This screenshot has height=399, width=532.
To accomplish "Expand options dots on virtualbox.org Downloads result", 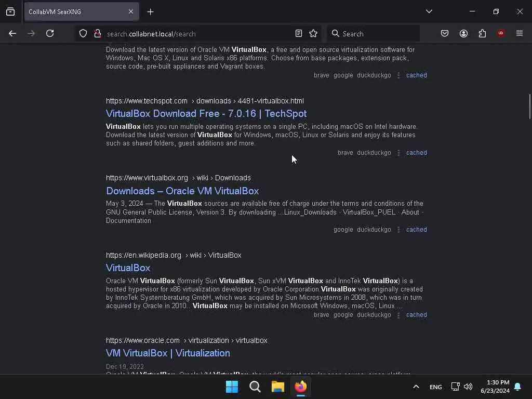I will click(x=398, y=230).
